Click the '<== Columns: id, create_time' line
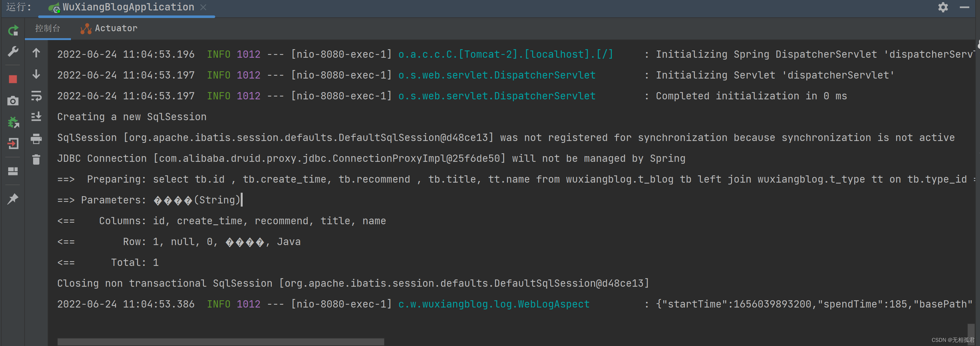This screenshot has width=980, height=346. [222, 221]
